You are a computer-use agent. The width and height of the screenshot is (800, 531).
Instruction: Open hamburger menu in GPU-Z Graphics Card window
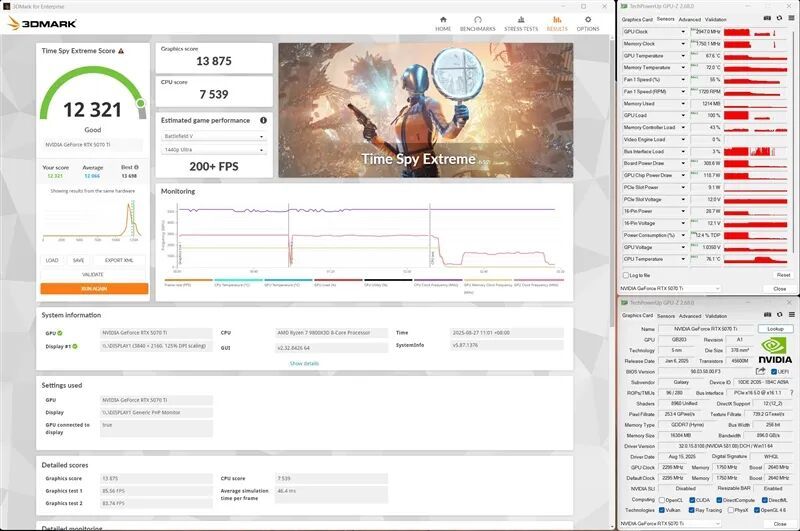pyautogui.click(x=792, y=315)
